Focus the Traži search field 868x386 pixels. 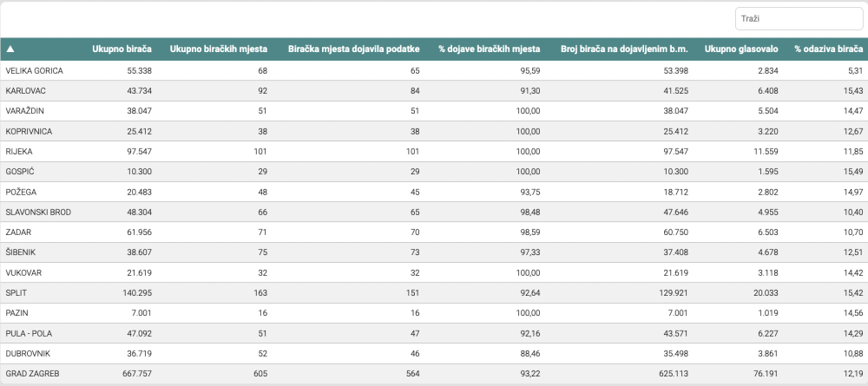click(799, 19)
